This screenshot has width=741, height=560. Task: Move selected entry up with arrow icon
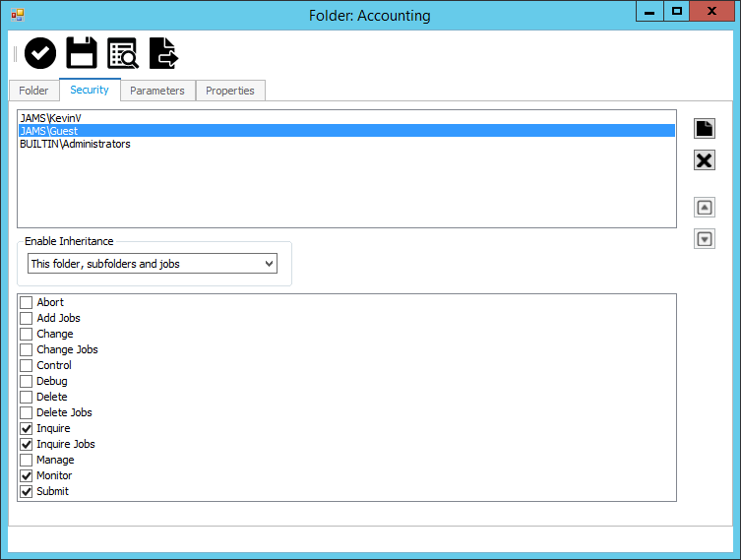coord(705,208)
